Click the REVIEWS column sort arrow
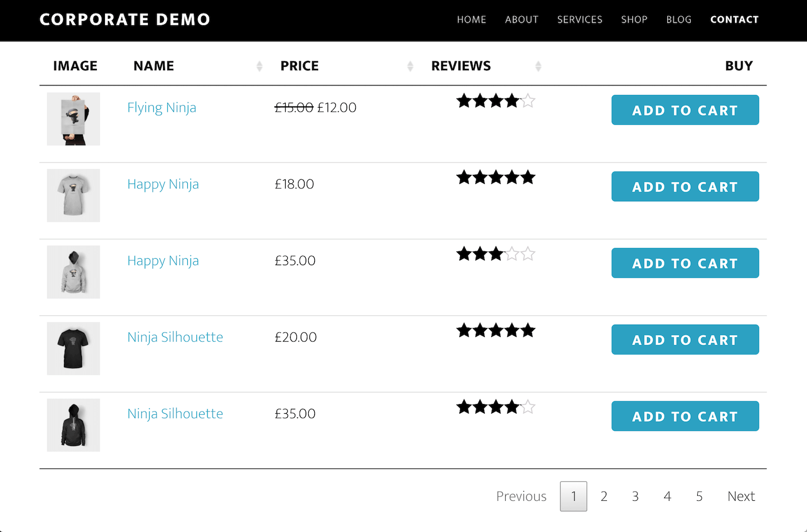Image resolution: width=807 pixels, height=532 pixels. click(538, 66)
